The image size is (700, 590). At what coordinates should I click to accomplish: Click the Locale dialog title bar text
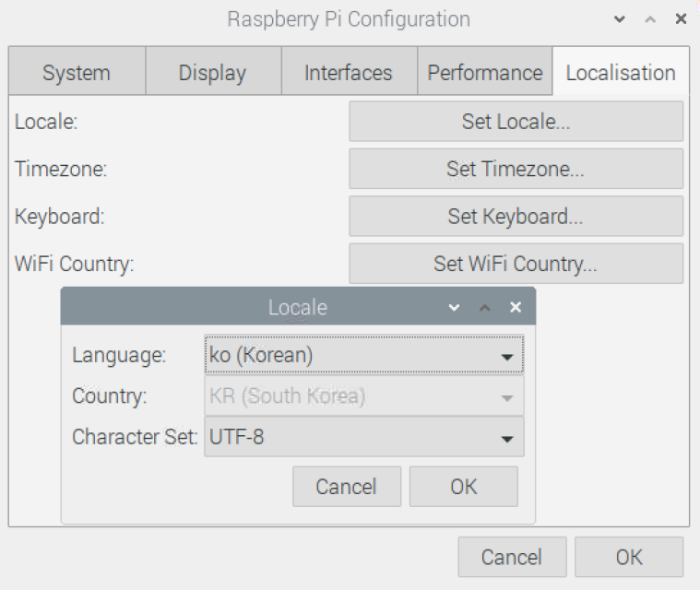(x=298, y=308)
